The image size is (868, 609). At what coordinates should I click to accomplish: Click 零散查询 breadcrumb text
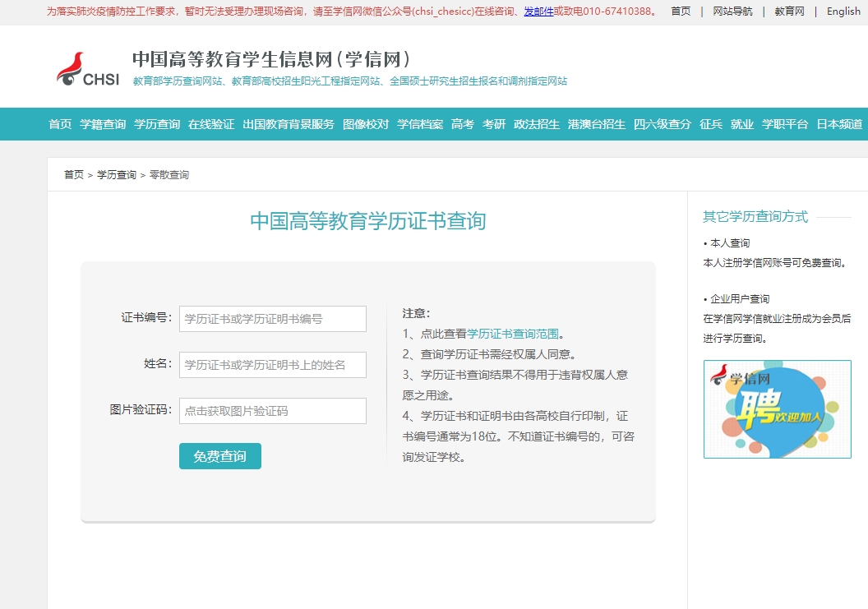(x=169, y=175)
